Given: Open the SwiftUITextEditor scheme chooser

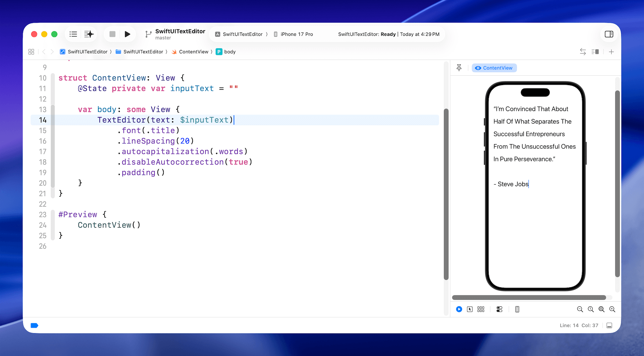Looking at the screenshot, I should 240,34.
